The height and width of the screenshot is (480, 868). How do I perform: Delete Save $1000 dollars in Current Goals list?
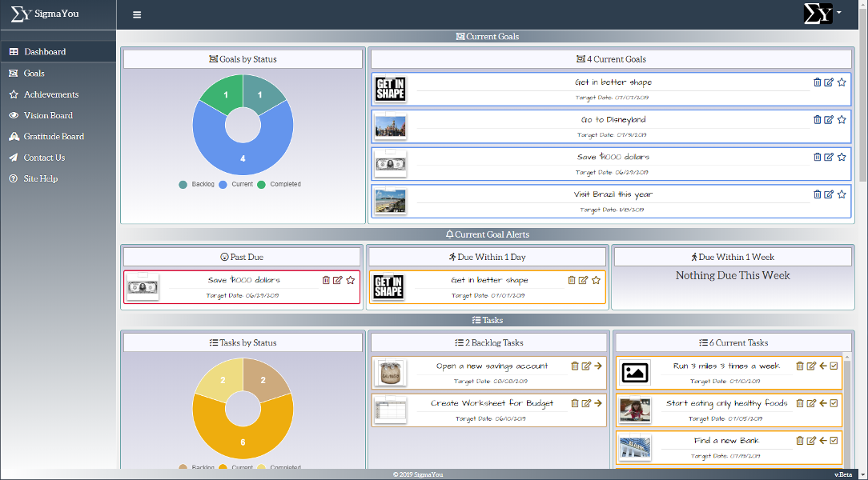[817, 157]
